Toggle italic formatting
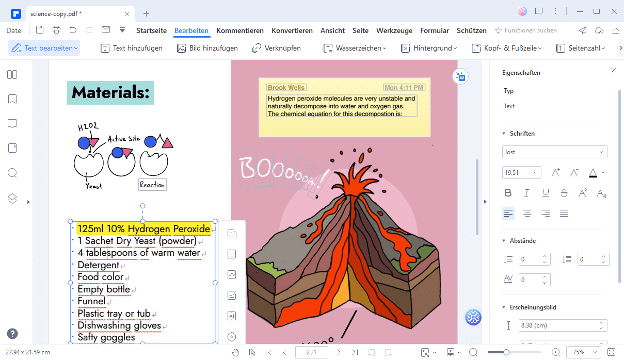 point(526,193)
